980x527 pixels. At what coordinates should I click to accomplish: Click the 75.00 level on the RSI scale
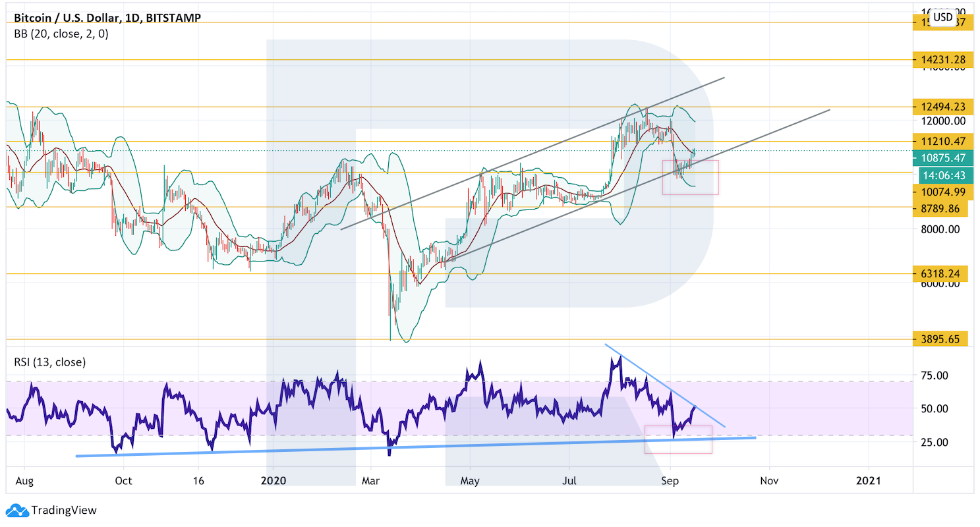click(939, 375)
